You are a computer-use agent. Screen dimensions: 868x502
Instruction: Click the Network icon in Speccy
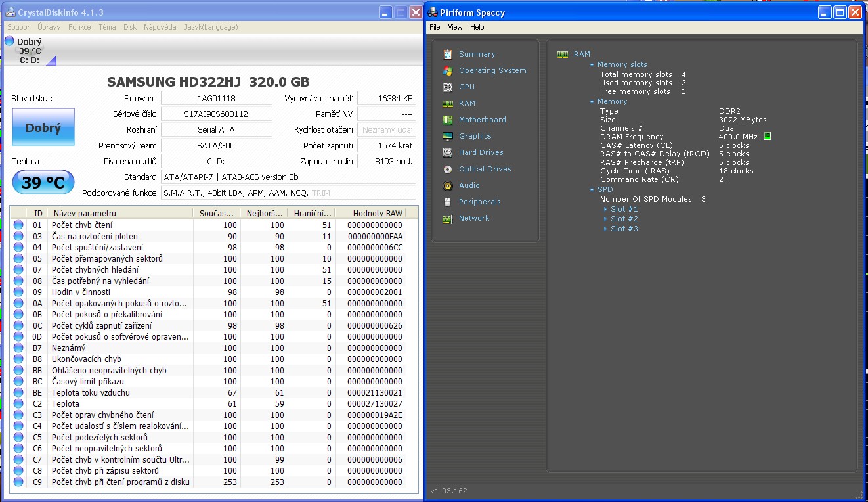point(448,218)
